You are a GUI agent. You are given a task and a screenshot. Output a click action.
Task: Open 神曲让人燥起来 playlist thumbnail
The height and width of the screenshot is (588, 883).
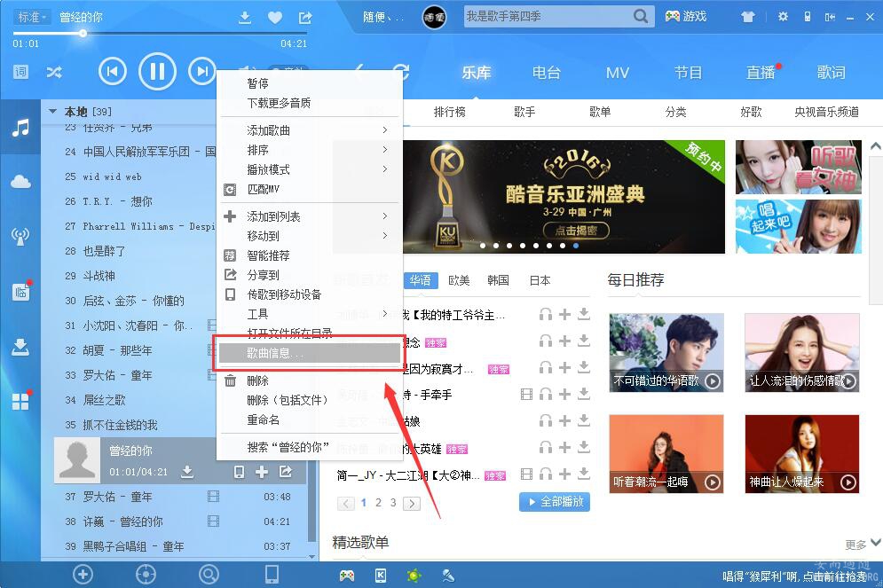(x=802, y=453)
